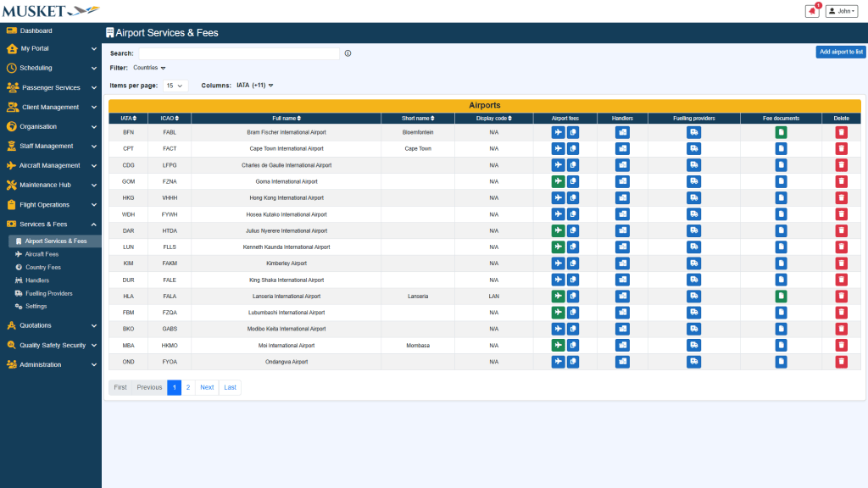The width and height of the screenshot is (868, 488).
Task: Open the Columns selector dropdown
Action: (x=254, y=86)
